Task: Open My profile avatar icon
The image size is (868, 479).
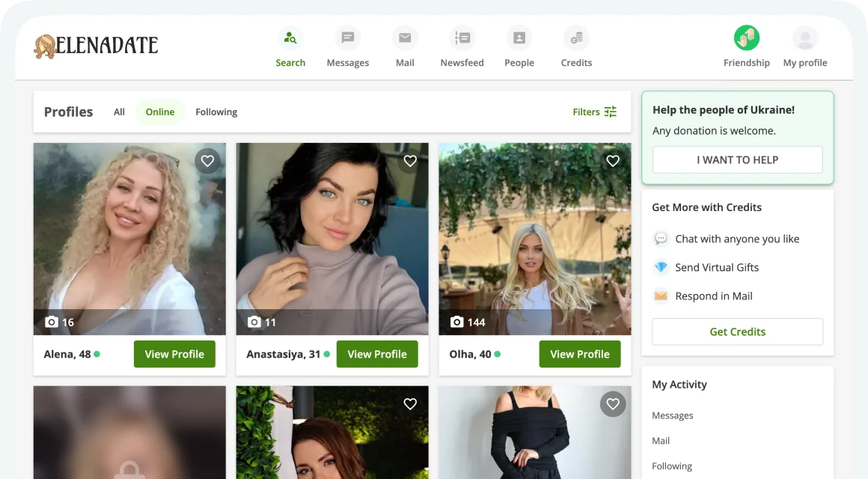Action: pyautogui.click(x=805, y=38)
